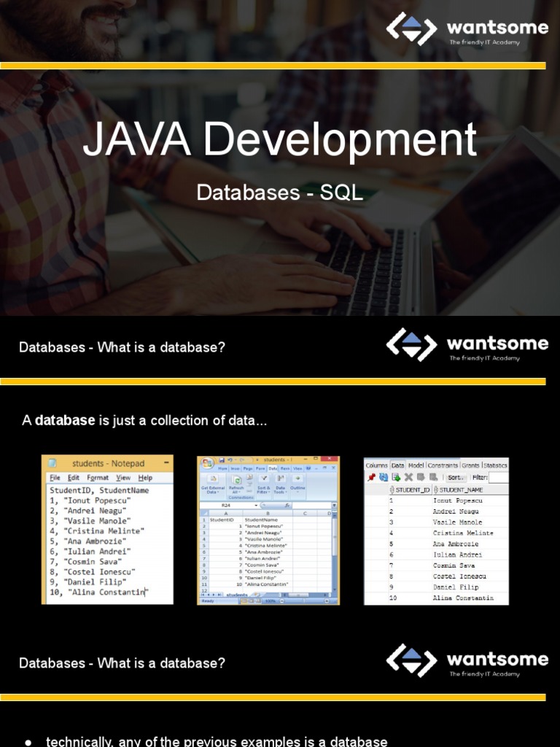Click the Office button in the Excel window
Viewport: 560px width, 747px height.
(x=207, y=463)
